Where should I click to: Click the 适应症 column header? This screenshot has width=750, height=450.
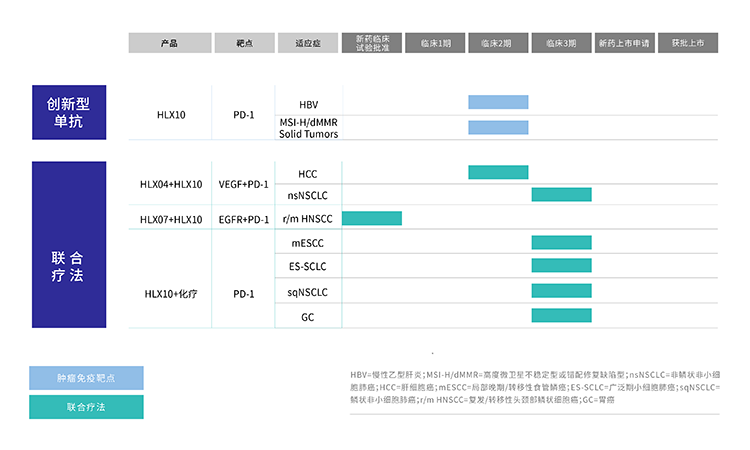coord(308,43)
